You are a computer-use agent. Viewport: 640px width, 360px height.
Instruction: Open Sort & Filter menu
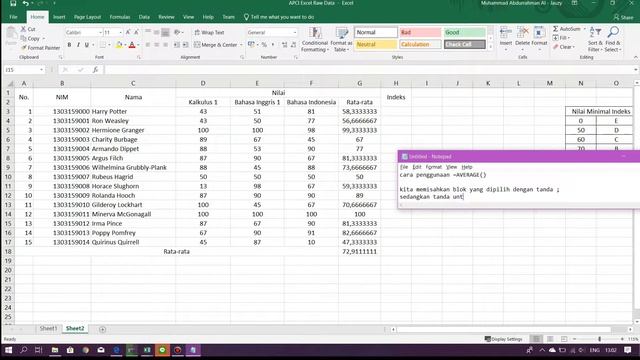(595, 39)
